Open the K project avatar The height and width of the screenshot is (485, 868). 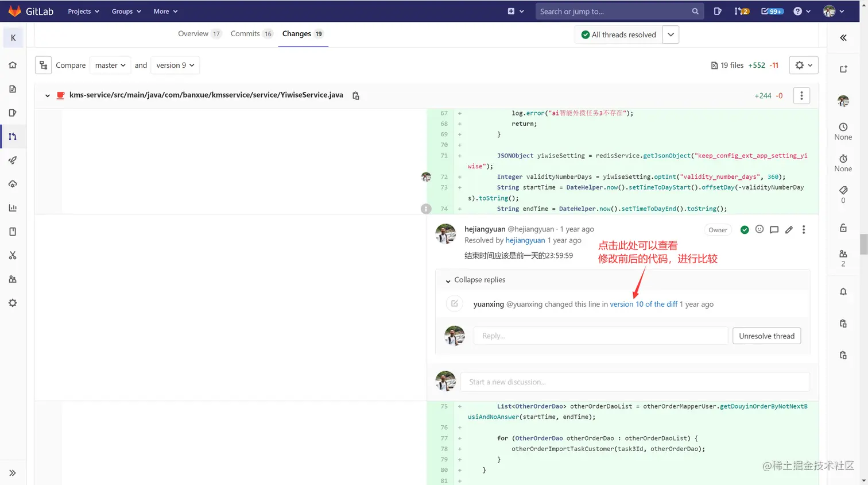point(13,38)
